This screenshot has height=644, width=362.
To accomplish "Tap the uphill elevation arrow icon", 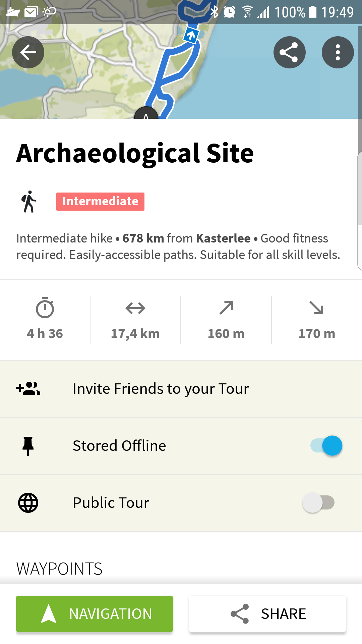I will click(226, 308).
